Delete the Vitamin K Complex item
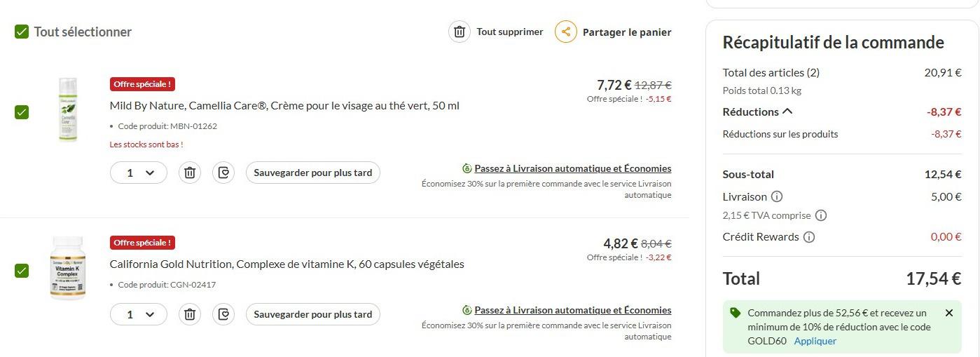980x357 pixels. pyautogui.click(x=189, y=314)
